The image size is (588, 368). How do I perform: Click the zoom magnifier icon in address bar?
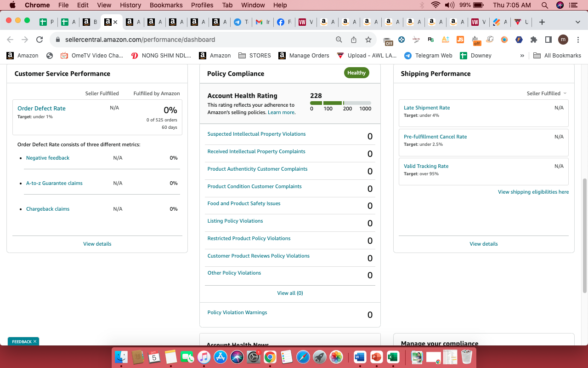click(339, 40)
